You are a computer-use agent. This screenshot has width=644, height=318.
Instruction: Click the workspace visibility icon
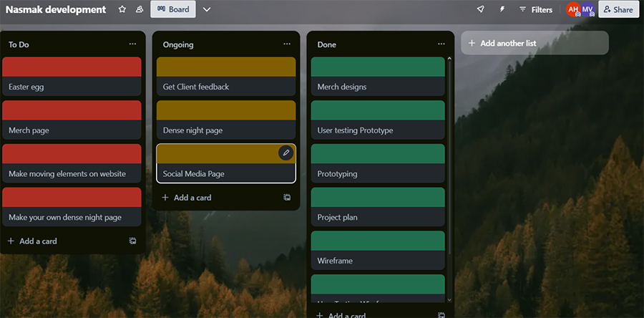[x=139, y=9]
